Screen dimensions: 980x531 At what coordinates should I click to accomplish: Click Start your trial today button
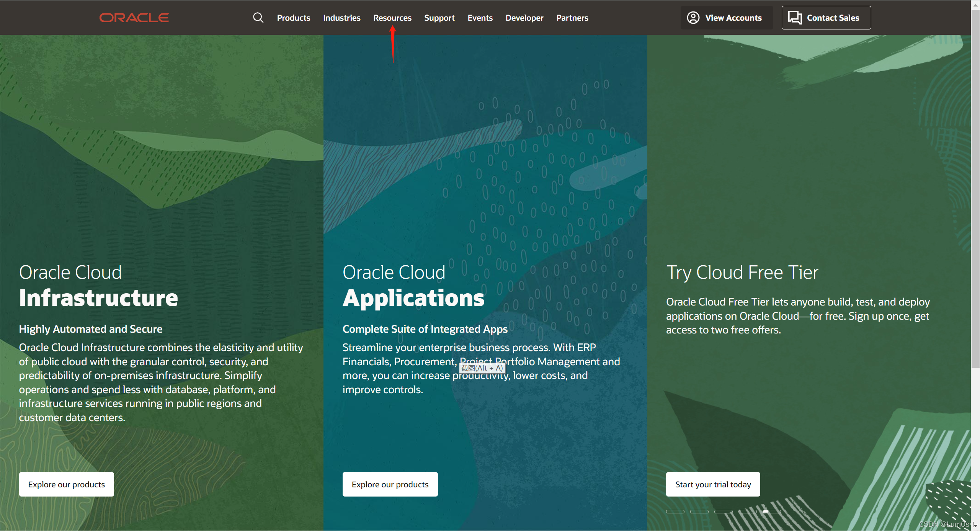(713, 484)
